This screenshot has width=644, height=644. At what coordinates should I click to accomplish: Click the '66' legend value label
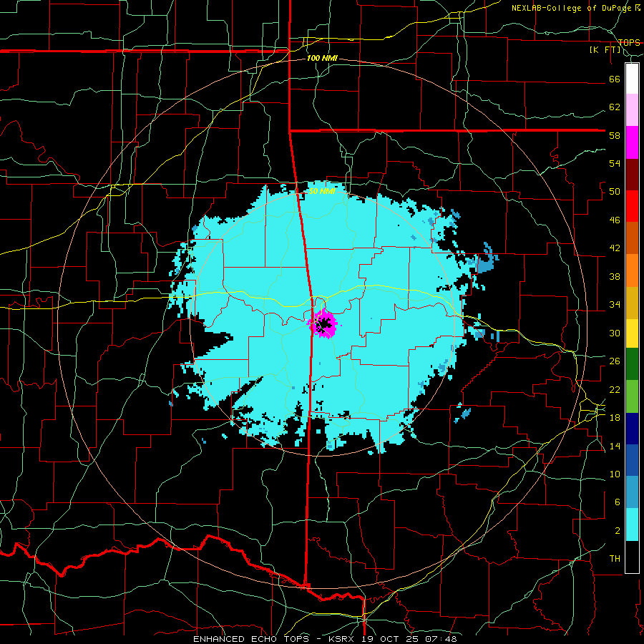615,79
